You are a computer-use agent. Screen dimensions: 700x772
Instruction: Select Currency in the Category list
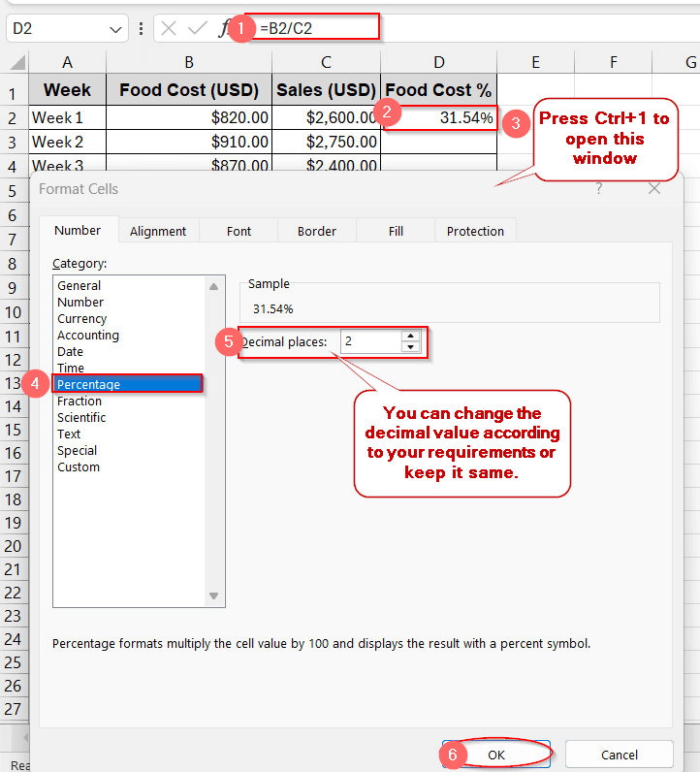[82, 318]
